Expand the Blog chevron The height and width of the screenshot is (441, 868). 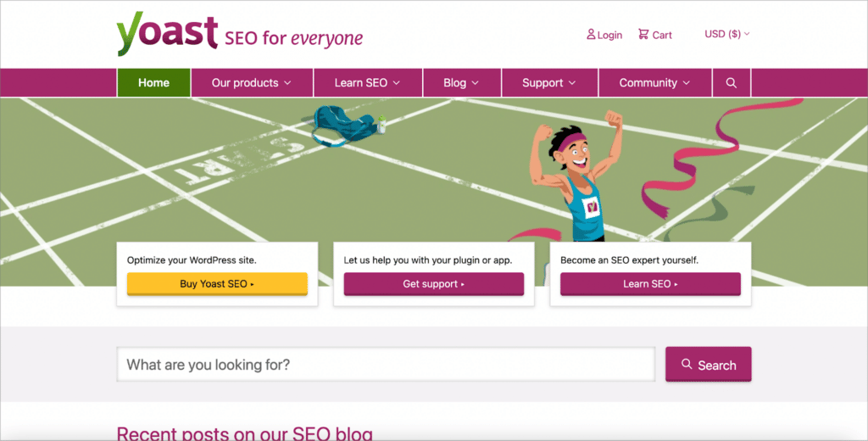click(475, 83)
